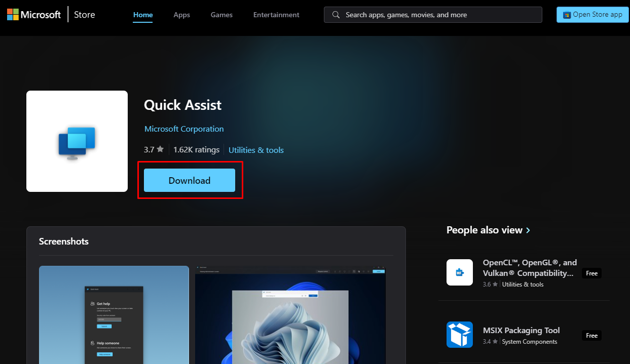Viewport: 630px width, 364px height.
Task: Open Microsoft Corporation publisher link
Action: [184, 129]
